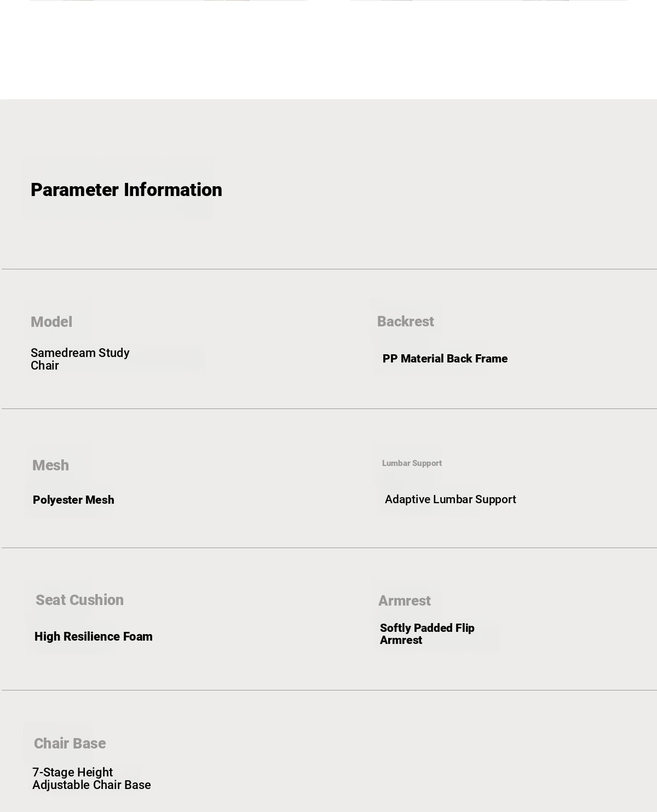Click the Polyester Mesh value
The image size is (657, 812).
73,500
